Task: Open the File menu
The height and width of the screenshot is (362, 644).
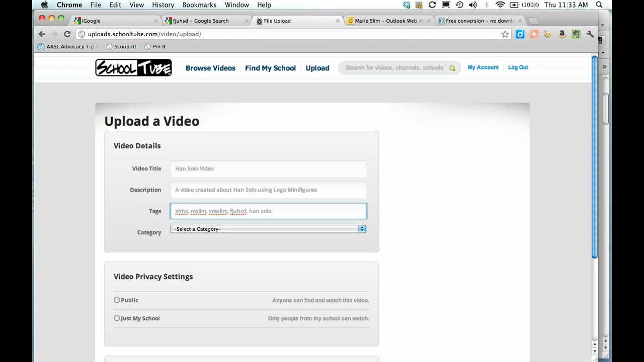Action: pyautogui.click(x=96, y=5)
